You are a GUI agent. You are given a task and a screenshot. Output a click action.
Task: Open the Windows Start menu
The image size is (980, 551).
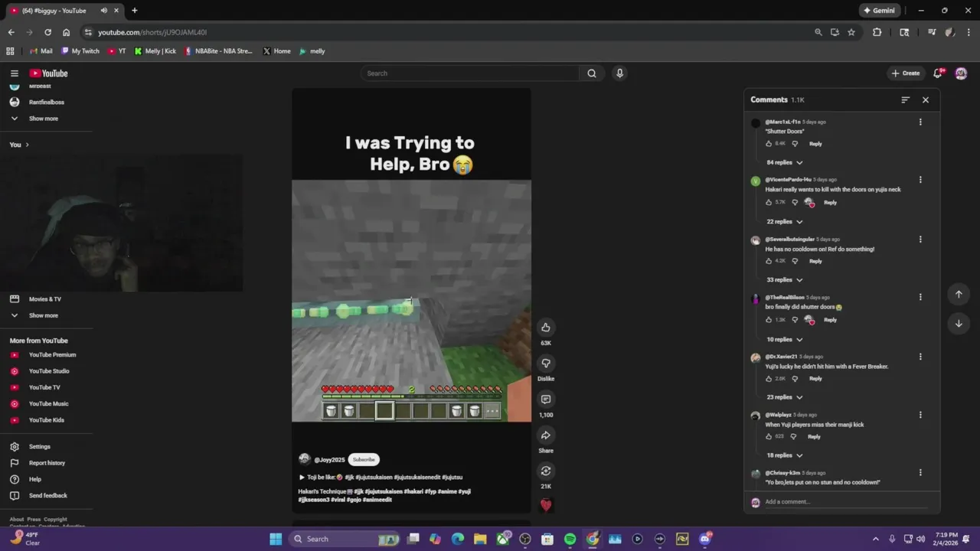[276, 540]
